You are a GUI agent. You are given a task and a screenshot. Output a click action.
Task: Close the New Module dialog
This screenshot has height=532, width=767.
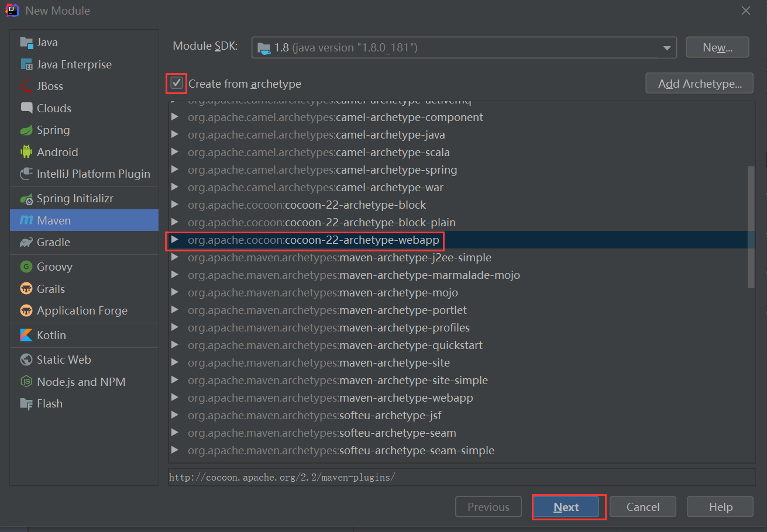click(745, 11)
